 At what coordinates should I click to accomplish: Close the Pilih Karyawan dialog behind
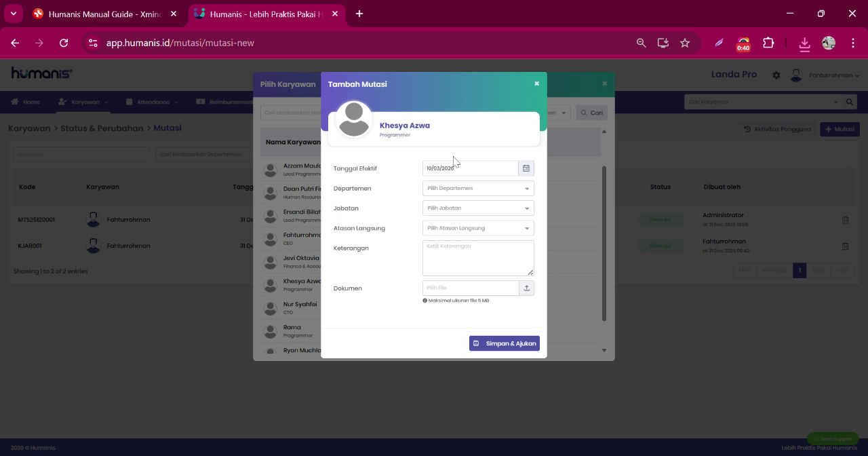604,83
